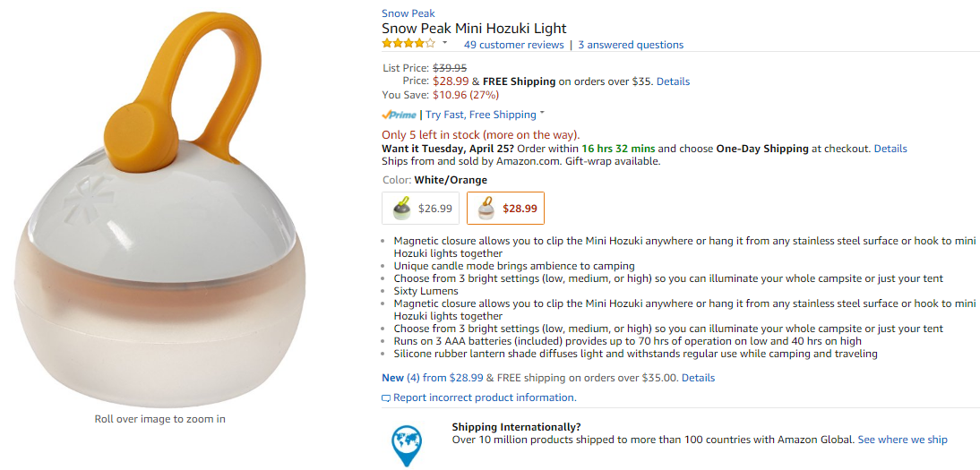This screenshot has height=470, width=980.
Task: Click See where we ship link
Action: (902, 440)
